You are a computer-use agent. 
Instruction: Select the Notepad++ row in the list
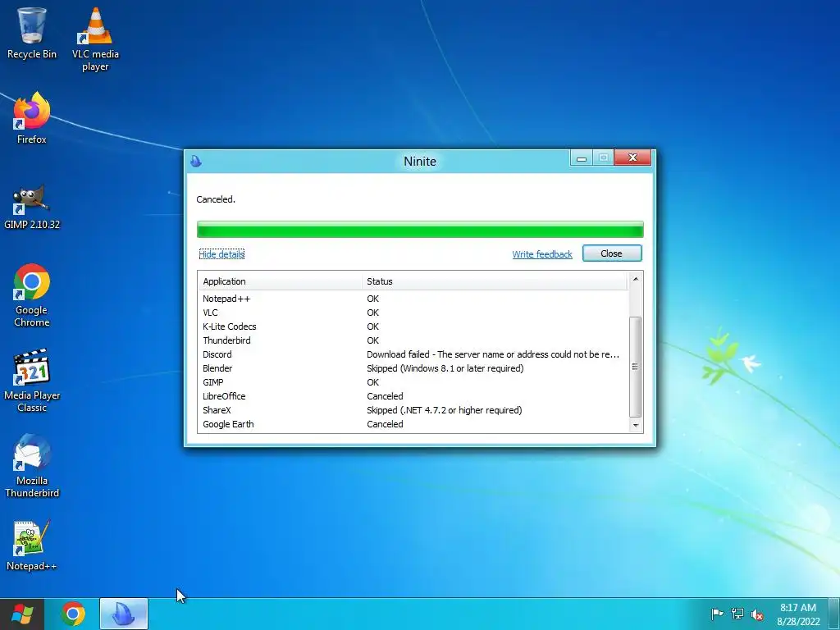point(413,299)
